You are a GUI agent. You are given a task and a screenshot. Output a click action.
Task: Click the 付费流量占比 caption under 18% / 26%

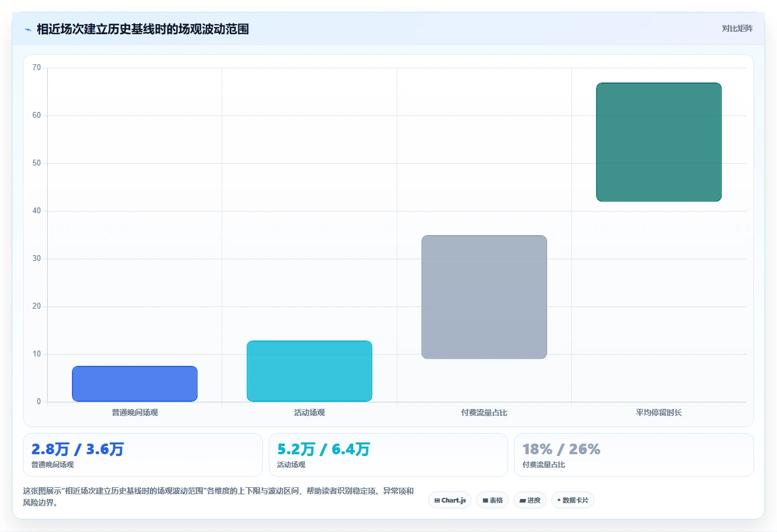pyautogui.click(x=544, y=465)
